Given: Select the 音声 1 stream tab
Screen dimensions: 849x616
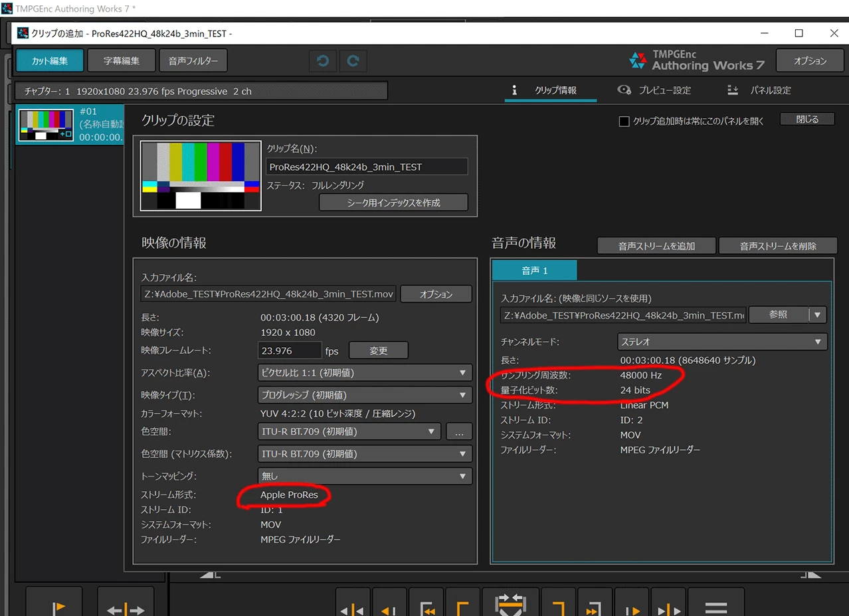Looking at the screenshot, I should [535, 270].
